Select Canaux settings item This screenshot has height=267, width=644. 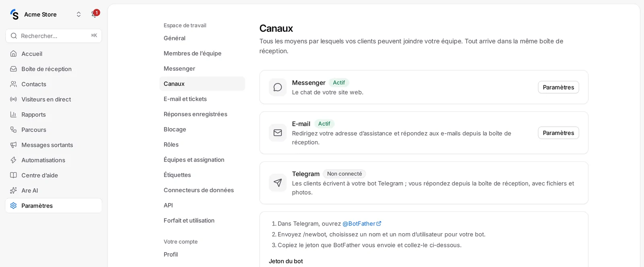202,84
